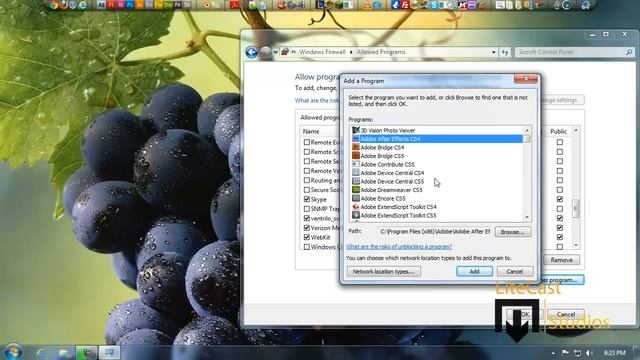Click the Programs list scroll-up arrow
This screenshot has height=360, width=640.
[527, 131]
